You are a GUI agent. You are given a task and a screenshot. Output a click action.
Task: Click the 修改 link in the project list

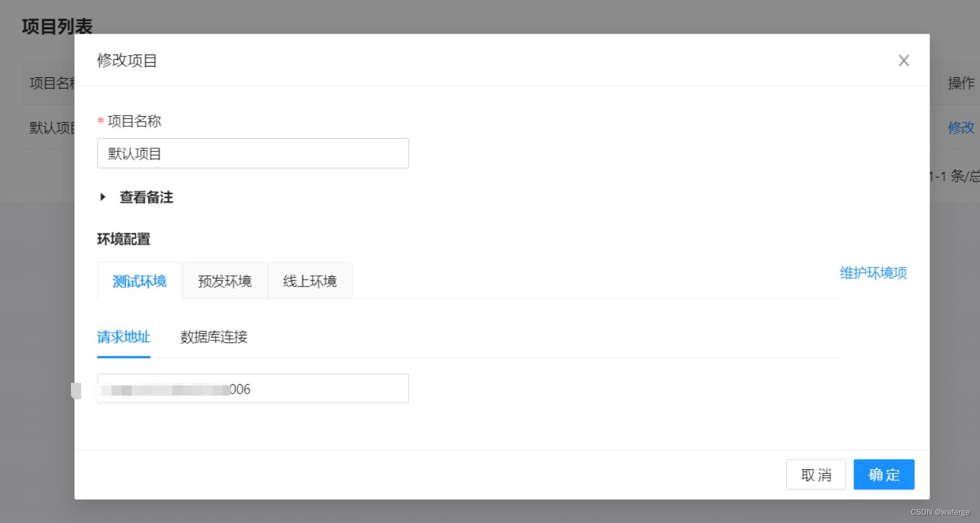pyautogui.click(x=961, y=127)
